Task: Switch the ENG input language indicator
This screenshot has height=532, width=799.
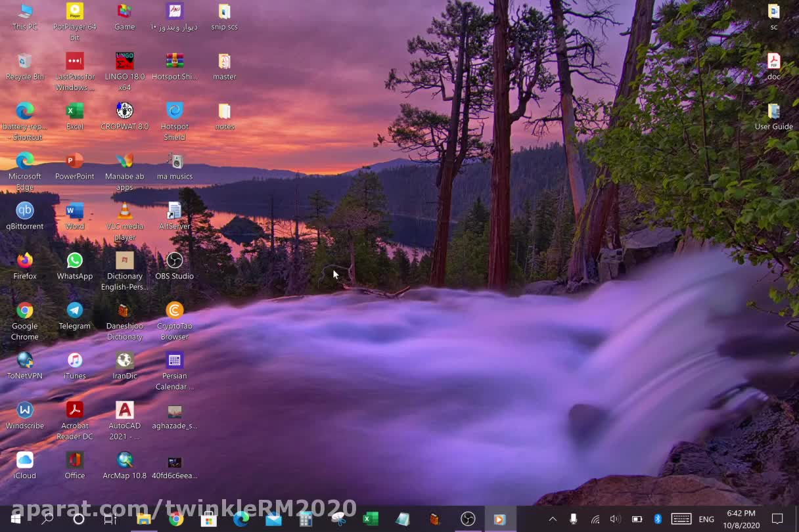Action: tap(706, 519)
